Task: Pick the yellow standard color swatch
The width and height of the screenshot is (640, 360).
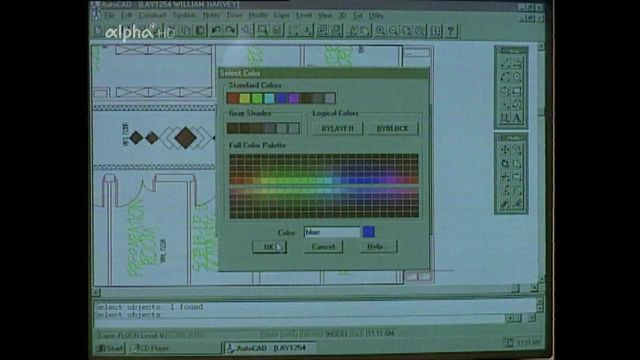Action: [x=245, y=98]
